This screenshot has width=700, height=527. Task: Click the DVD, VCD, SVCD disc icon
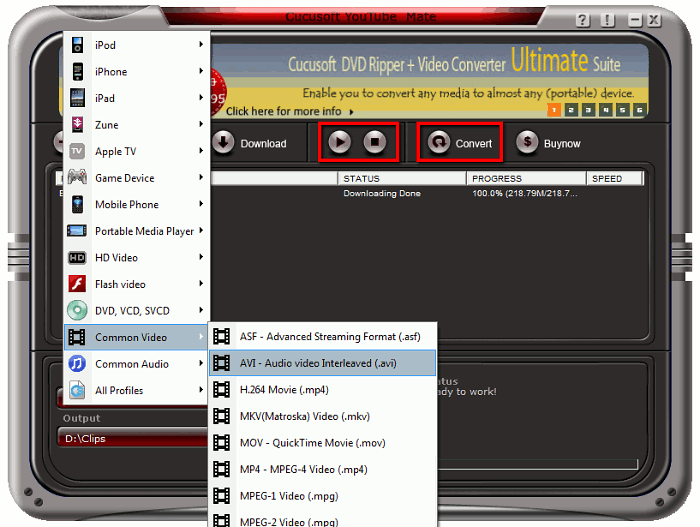point(77,310)
